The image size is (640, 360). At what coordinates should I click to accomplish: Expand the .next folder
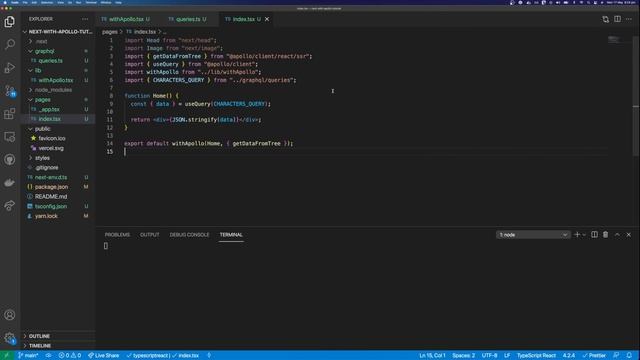[58, 41]
